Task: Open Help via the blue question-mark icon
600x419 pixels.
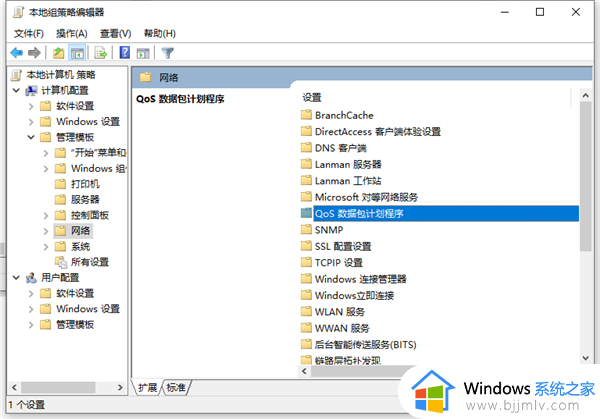Action: 125,52
